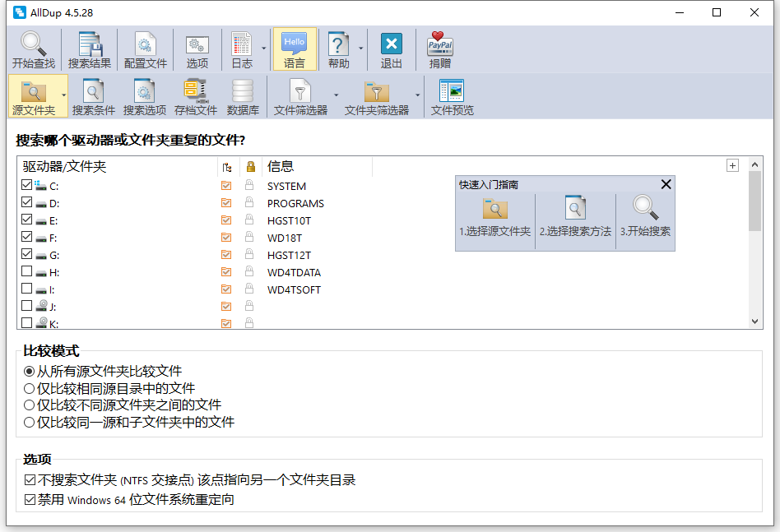Select 仅比较相同源目录中的文件 radio button

(30, 388)
